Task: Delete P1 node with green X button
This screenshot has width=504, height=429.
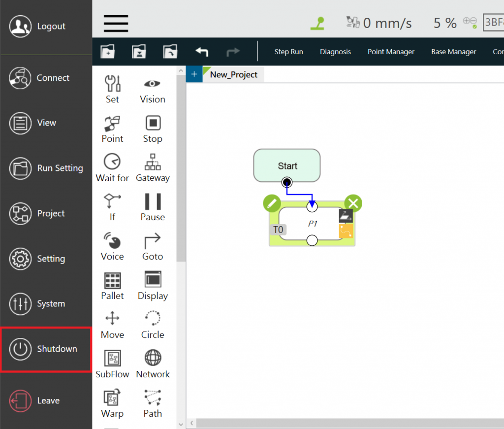Action: (x=353, y=203)
